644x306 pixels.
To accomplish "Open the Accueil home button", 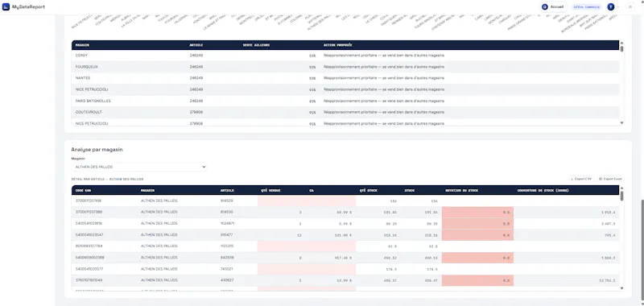I will pyautogui.click(x=553, y=7).
